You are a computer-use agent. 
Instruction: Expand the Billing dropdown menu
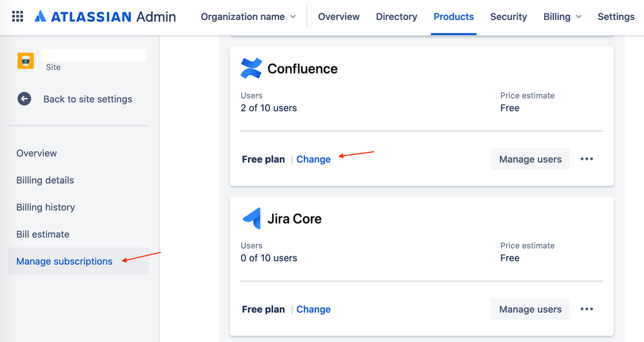tap(562, 17)
